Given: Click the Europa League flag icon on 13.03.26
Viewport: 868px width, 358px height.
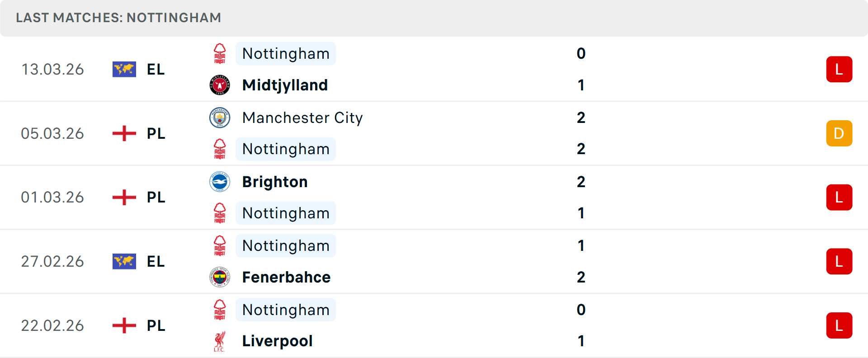Looking at the screenshot, I should (x=124, y=69).
